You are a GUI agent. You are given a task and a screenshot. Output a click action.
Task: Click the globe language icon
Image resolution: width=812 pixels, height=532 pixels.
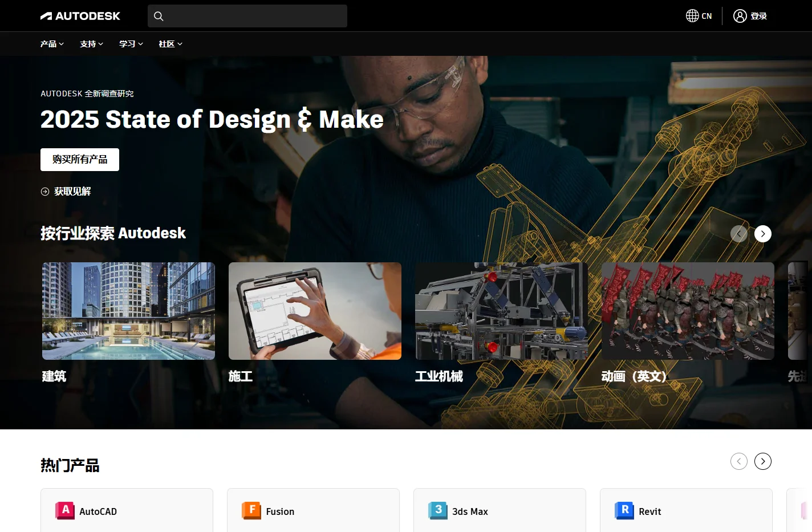point(692,16)
